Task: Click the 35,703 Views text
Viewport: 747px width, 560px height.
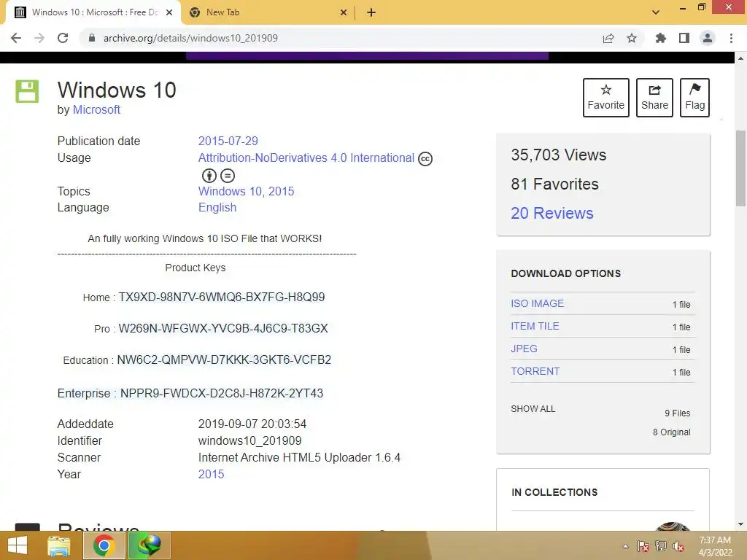Action: pos(558,155)
